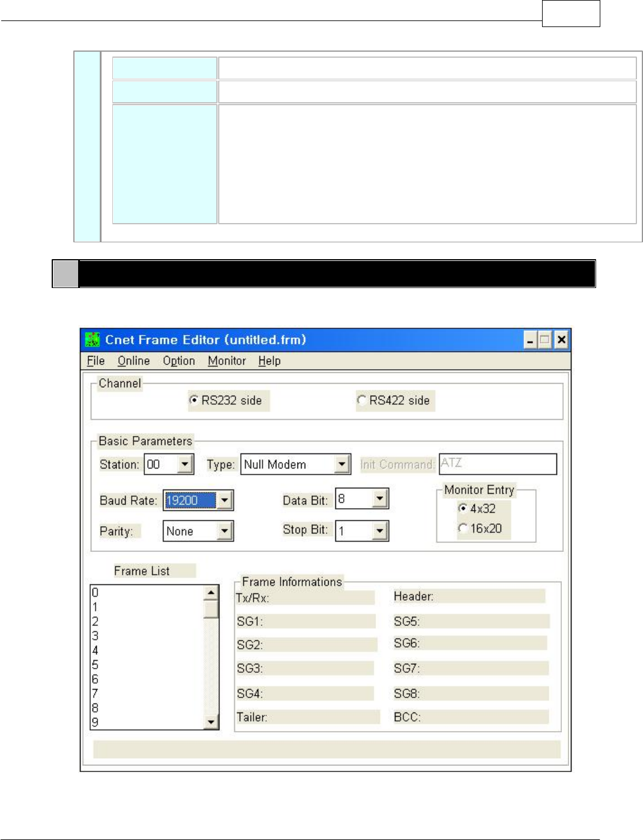This screenshot has height=840, width=643.
Task: Select frame 5 in the Frame List
Action: pyautogui.click(x=95, y=665)
